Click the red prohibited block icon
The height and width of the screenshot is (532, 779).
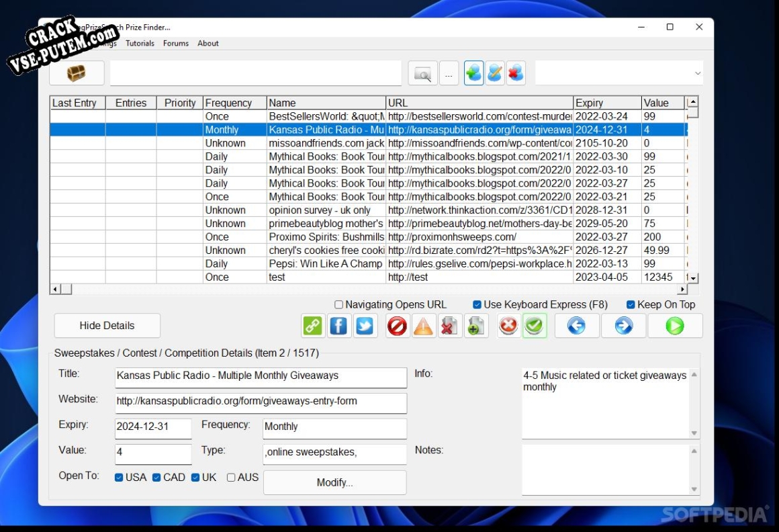(397, 326)
